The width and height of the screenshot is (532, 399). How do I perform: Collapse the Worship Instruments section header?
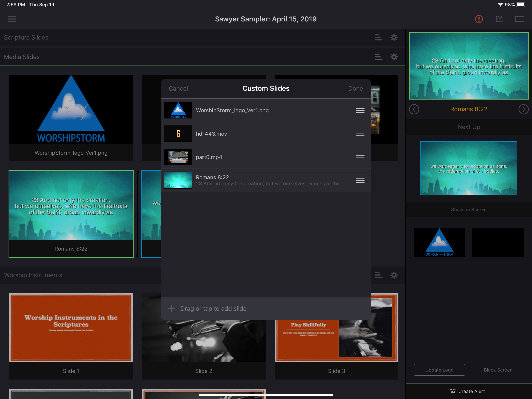33,275
